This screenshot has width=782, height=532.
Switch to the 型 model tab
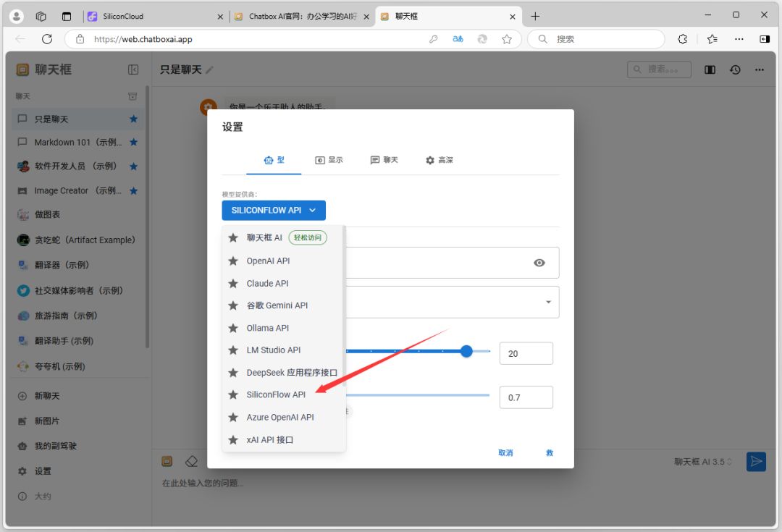point(274,160)
